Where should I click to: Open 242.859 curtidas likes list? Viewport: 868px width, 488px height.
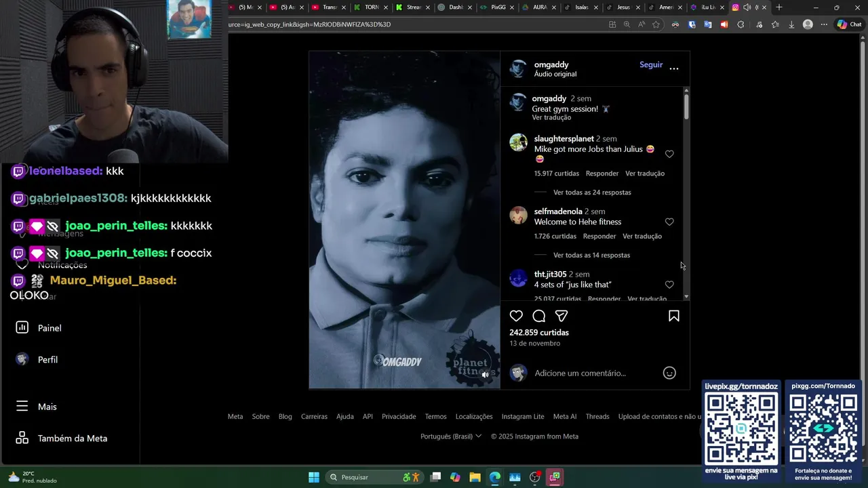(x=539, y=333)
